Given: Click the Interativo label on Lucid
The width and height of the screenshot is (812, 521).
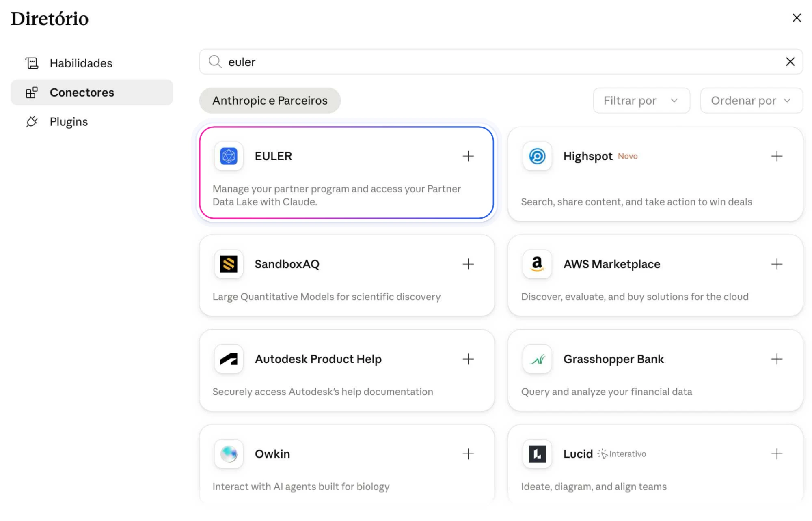Looking at the screenshot, I should pyautogui.click(x=627, y=454).
